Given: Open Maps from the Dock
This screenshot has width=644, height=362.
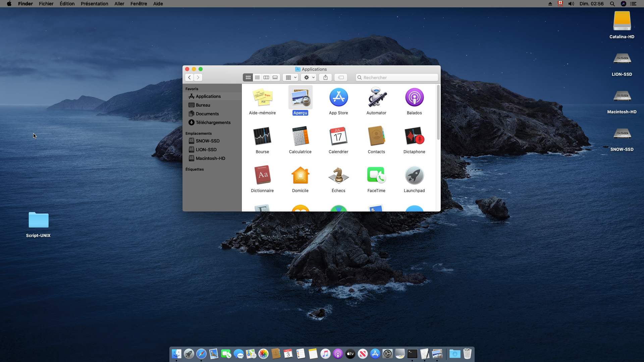Looking at the screenshot, I should tap(251, 354).
